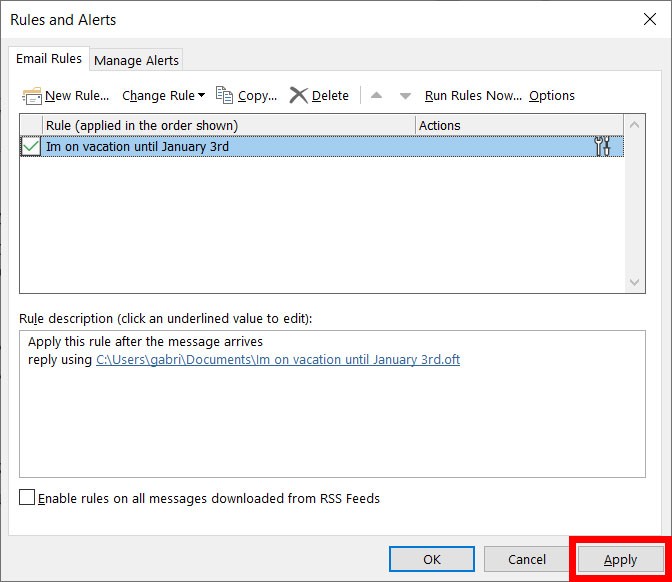The image size is (672, 582).
Task: Click the New Rule envelope icon
Action: click(x=32, y=96)
